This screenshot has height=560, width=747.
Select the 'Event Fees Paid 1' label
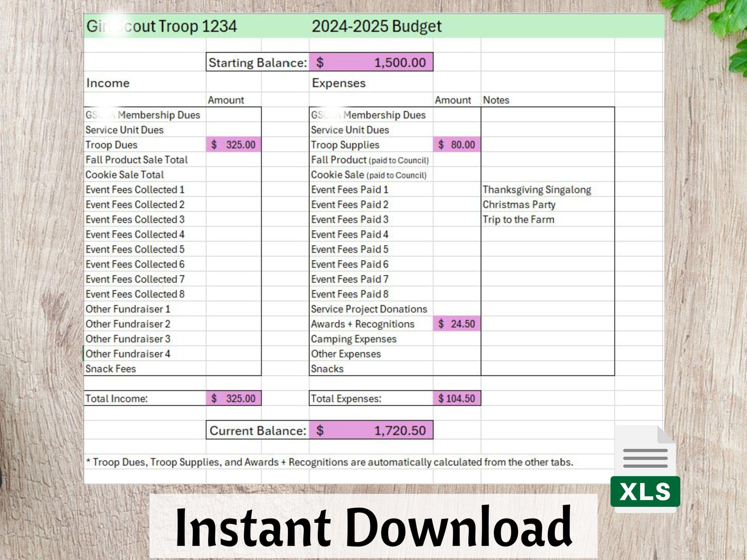[350, 190]
